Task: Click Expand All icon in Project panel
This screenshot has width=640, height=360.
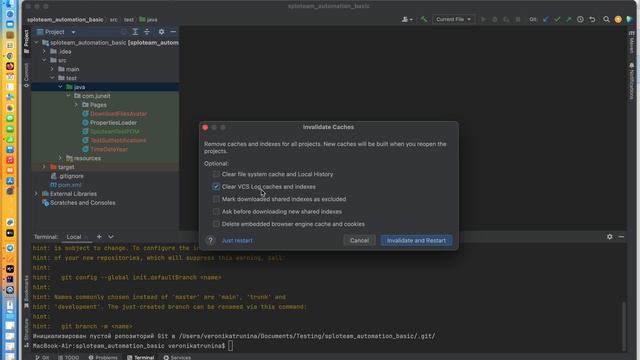Action: pos(135,32)
